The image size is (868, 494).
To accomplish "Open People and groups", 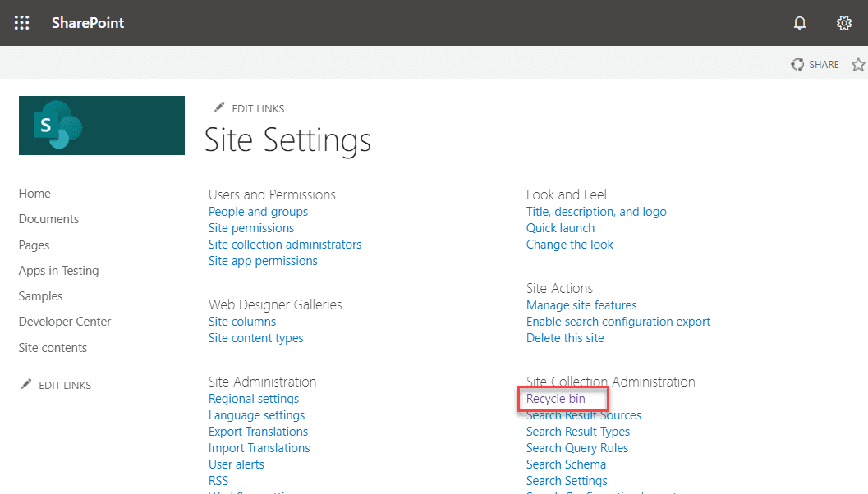I will 258,211.
